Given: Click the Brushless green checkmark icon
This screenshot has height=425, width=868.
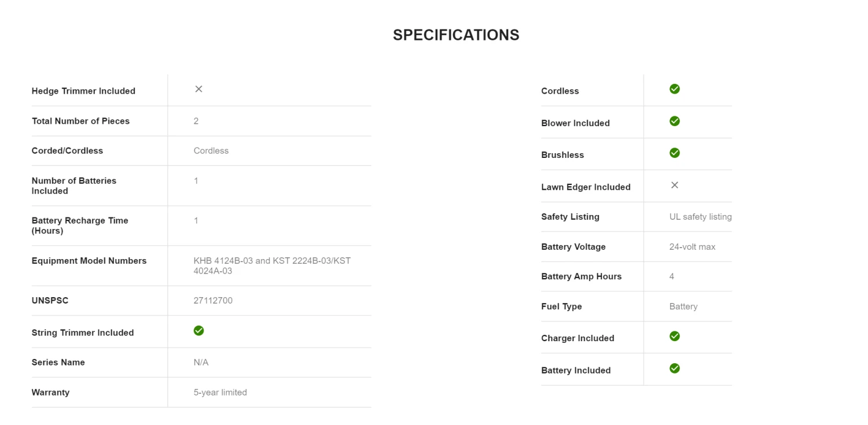Looking at the screenshot, I should coord(674,153).
